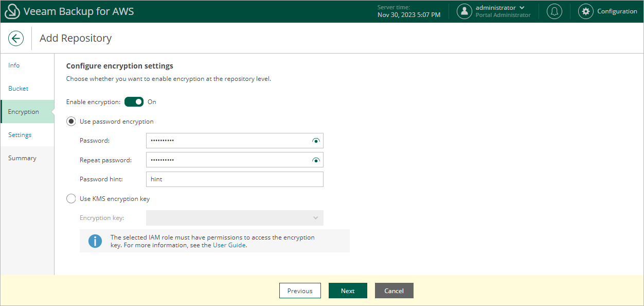644x306 pixels.
Task: Open the notifications bell icon
Action: click(x=554, y=11)
